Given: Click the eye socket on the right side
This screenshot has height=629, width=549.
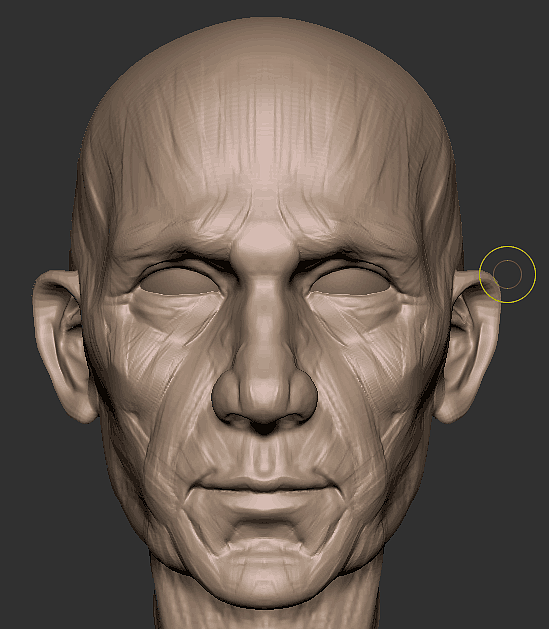Looking at the screenshot, I should coord(350,282).
